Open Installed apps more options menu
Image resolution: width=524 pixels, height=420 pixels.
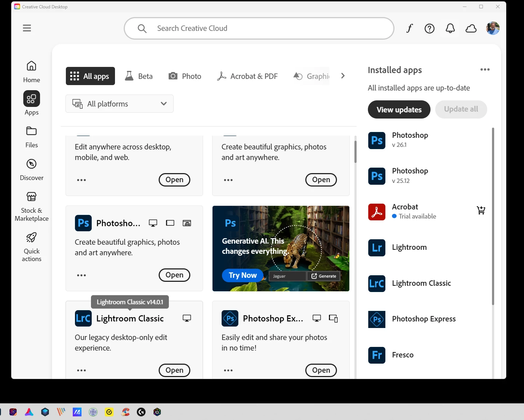click(x=485, y=69)
